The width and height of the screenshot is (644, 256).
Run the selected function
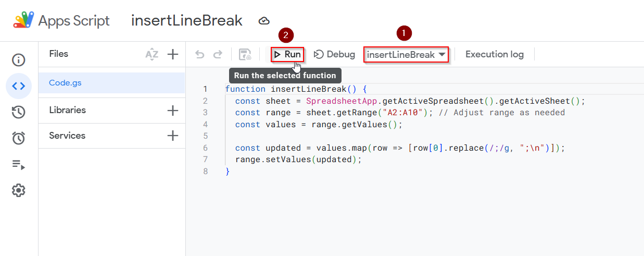pyautogui.click(x=287, y=54)
